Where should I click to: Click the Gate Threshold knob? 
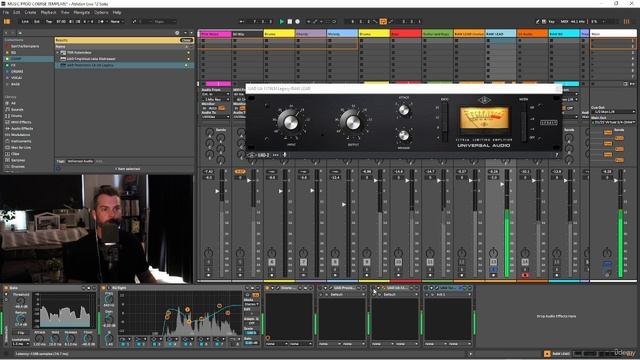click(x=20, y=301)
